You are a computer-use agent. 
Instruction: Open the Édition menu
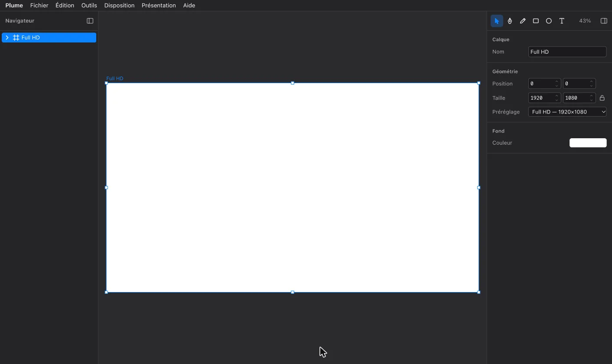click(x=65, y=6)
